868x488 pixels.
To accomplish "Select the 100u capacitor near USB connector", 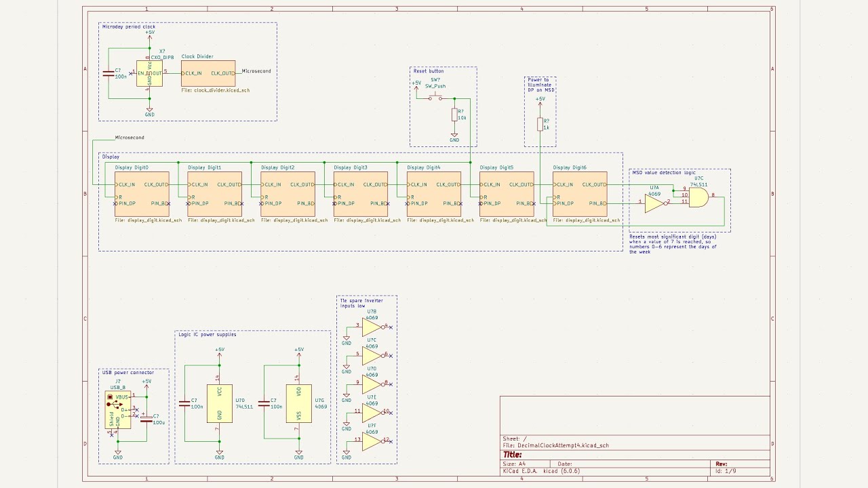I will pyautogui.click(x=146, y=418).
